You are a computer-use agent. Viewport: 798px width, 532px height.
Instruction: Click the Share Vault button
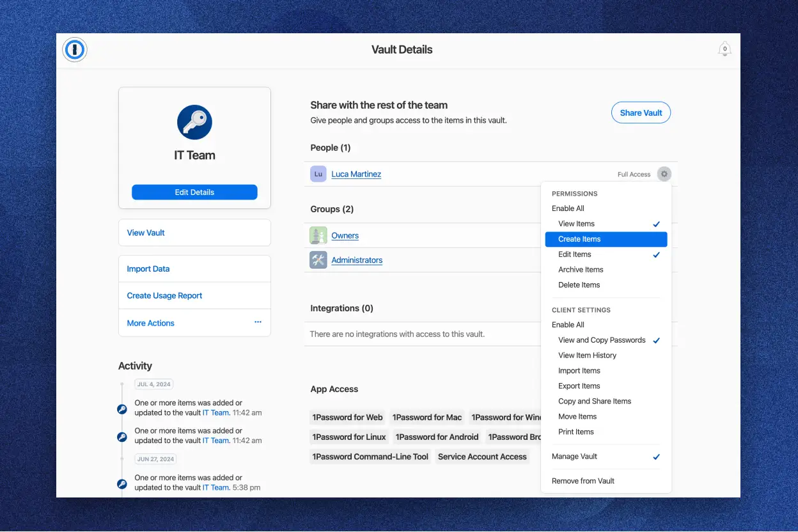coord(641,112)
